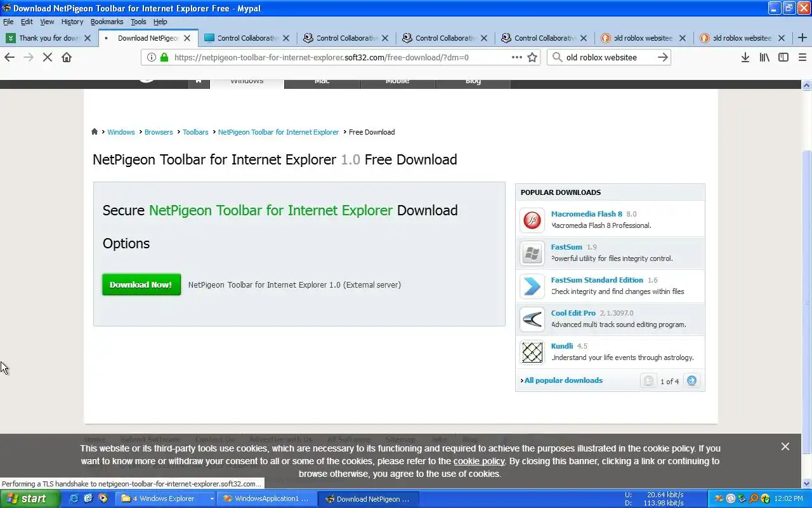The image size is (812, 508).
Task: Click the vertical page scrollbar thumb
Action: 807,302
